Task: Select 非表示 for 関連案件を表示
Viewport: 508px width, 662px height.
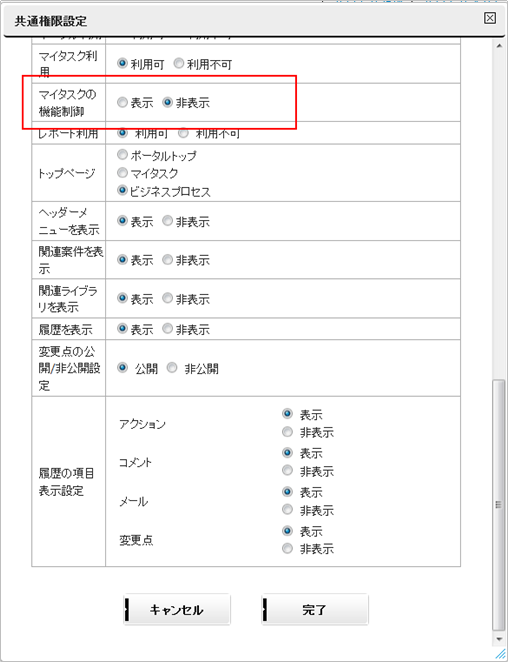Action: click(x=168, y=260)
